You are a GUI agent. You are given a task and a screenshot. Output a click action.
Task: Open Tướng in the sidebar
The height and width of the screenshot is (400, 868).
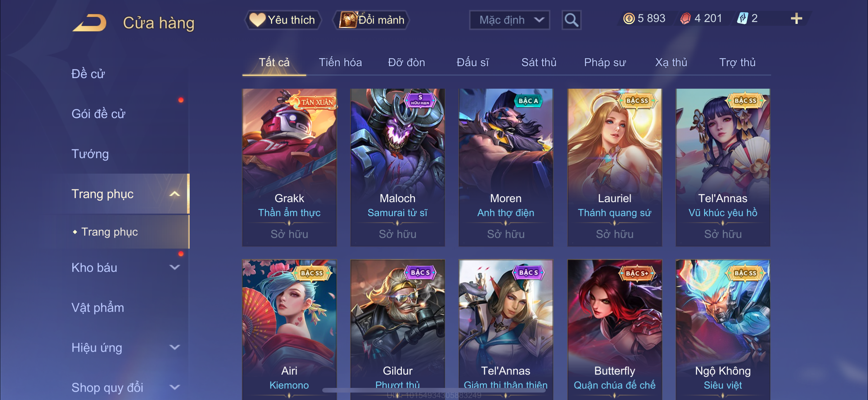click(90, 154)
